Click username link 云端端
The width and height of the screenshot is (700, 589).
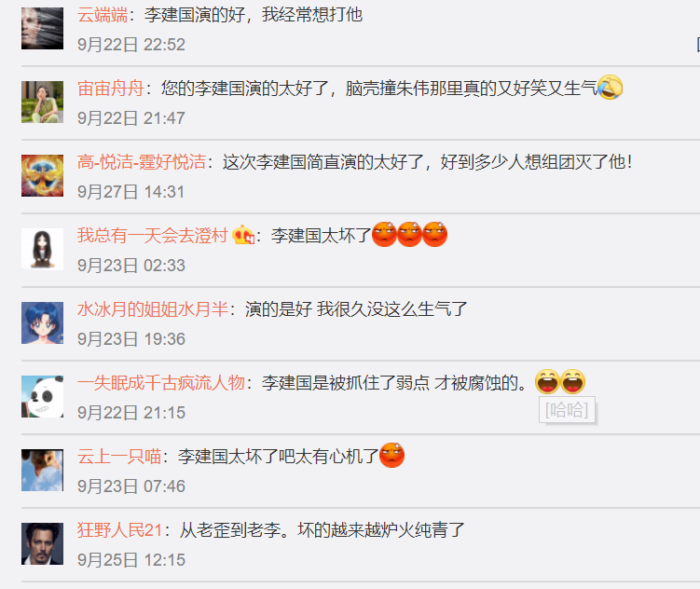click(x=103, y=15)
